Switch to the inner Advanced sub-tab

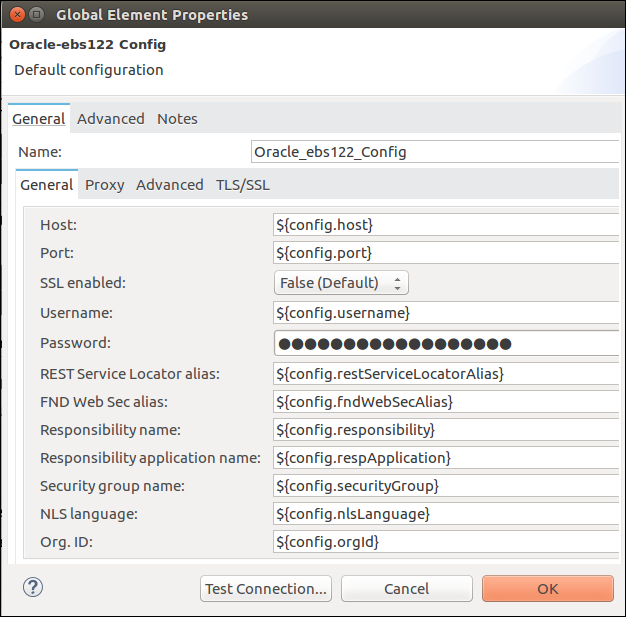pos(169,185)
